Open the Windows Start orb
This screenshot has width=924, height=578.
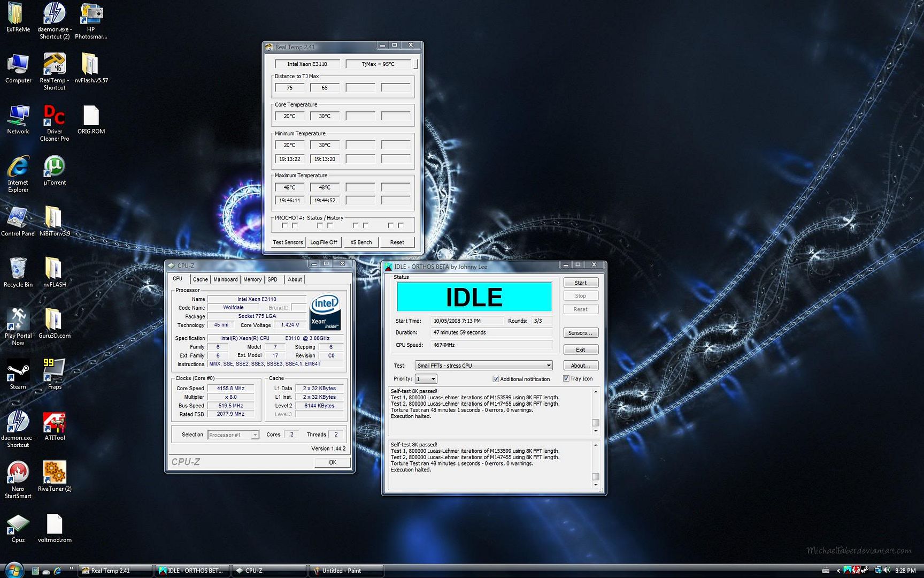(13, 569)
